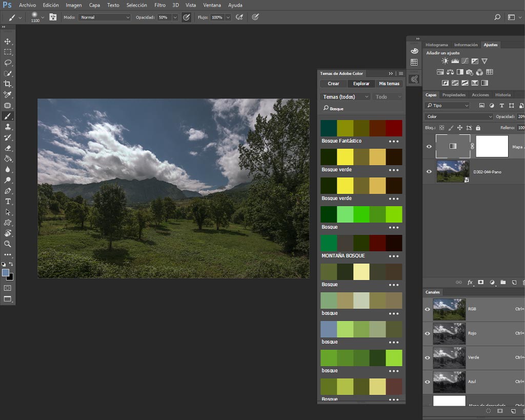Viewport: 525px width, 420px height.
Task: Select the Blur drop tool
Action: point(7,169)
